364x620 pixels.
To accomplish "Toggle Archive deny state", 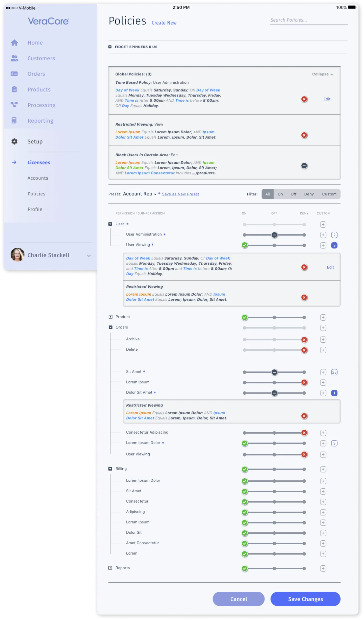I will click(304, 340).
